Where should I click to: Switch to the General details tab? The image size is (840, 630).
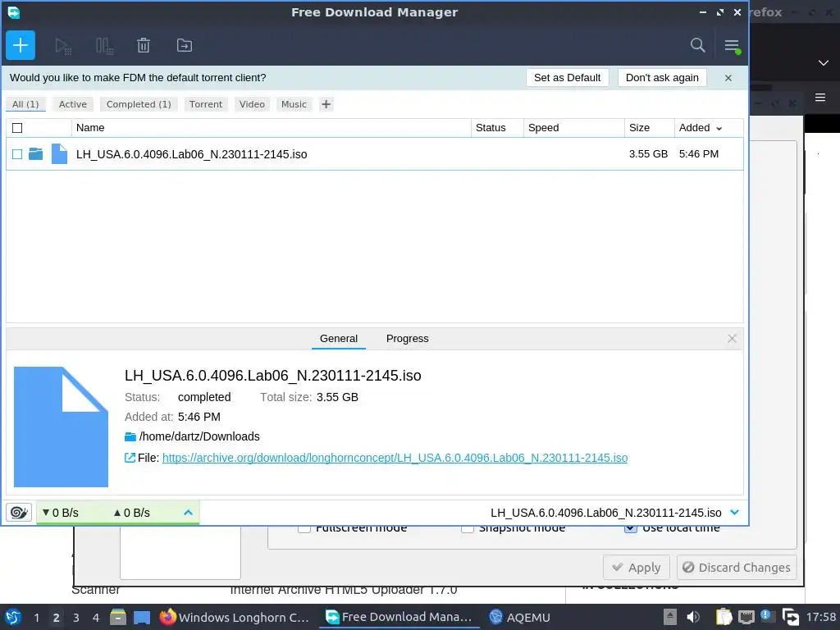[x=339, y=339]
